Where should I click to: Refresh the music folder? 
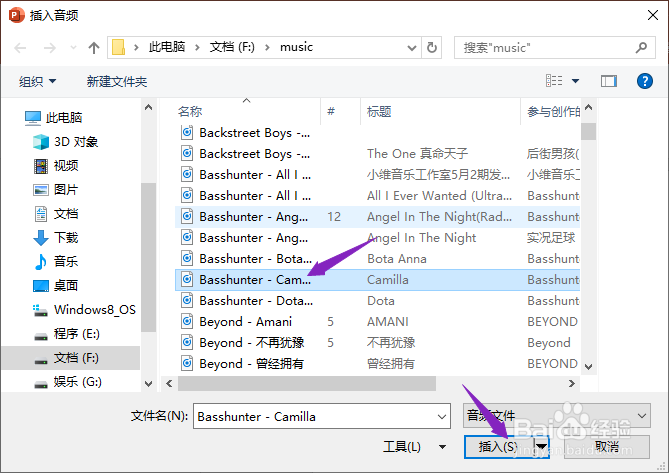(x=431, y=47)
